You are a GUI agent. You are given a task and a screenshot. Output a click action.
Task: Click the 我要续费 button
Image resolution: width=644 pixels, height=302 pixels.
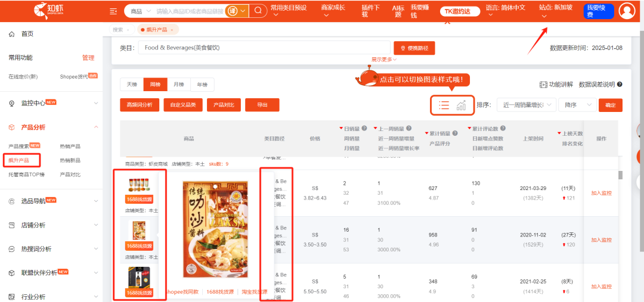pos(599,11)
